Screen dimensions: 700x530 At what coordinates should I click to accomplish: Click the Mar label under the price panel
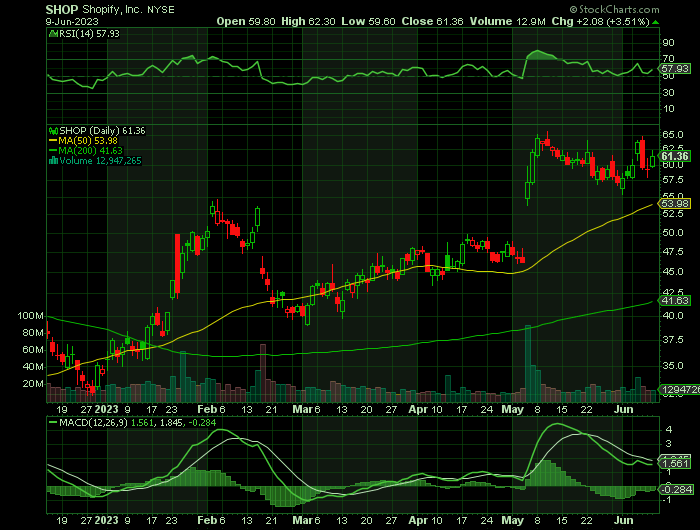(x=302, y=409)
